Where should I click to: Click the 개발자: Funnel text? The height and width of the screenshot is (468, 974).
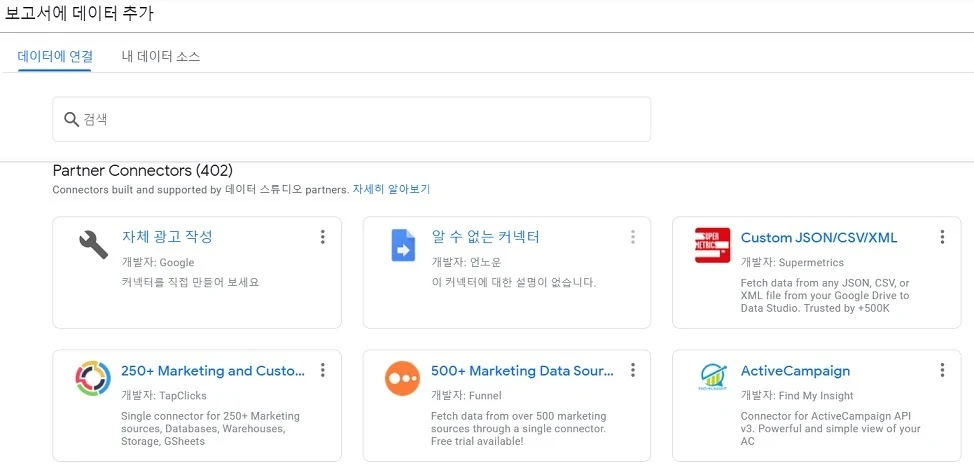[x=467, y=395]
